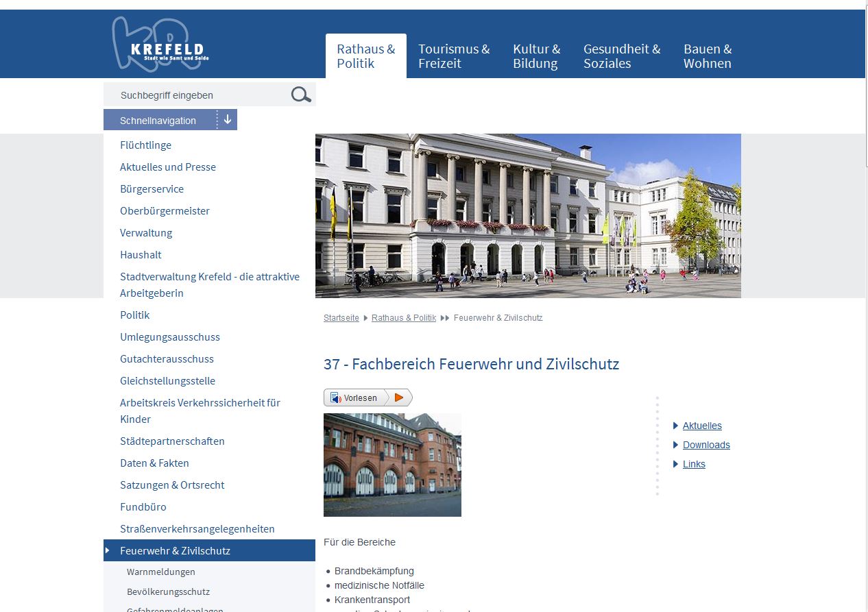868x612 pixels.
Task: Open Bevölkerungsschutz in the submenu
Action: coord(168,591)
